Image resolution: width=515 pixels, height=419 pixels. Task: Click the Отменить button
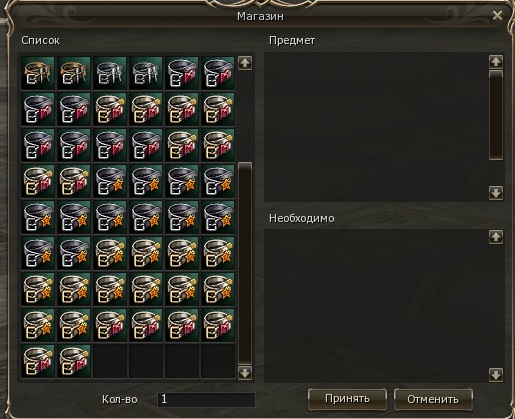pos(433,399)
